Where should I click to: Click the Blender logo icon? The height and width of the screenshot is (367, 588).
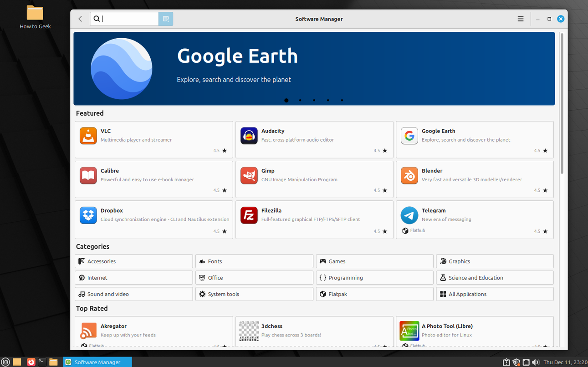tap(409, 175)
